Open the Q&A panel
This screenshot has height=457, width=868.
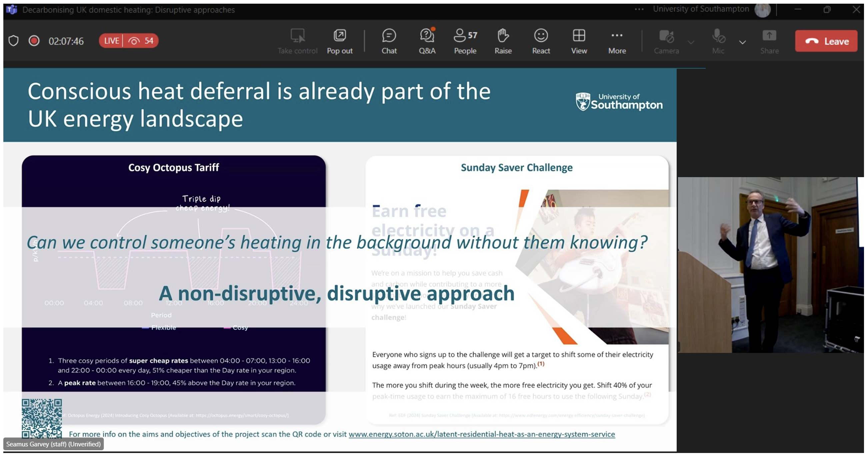coord(427,41)
